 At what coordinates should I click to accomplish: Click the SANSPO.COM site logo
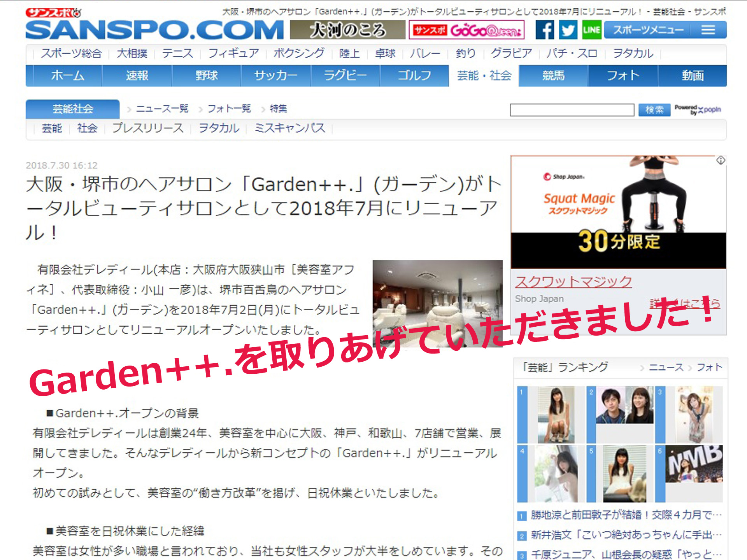pyautogui.click(x=154, y=30)
